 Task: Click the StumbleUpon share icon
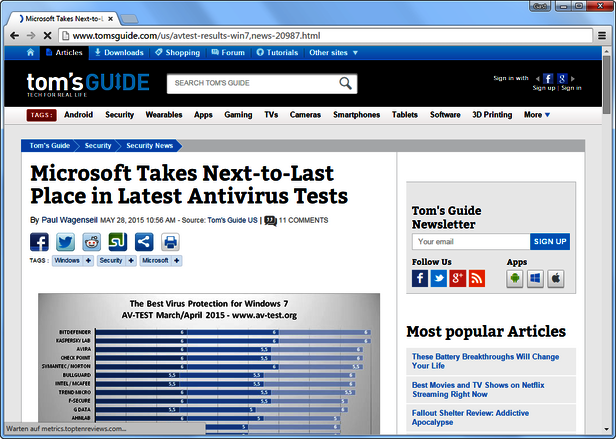coord(118,242)
